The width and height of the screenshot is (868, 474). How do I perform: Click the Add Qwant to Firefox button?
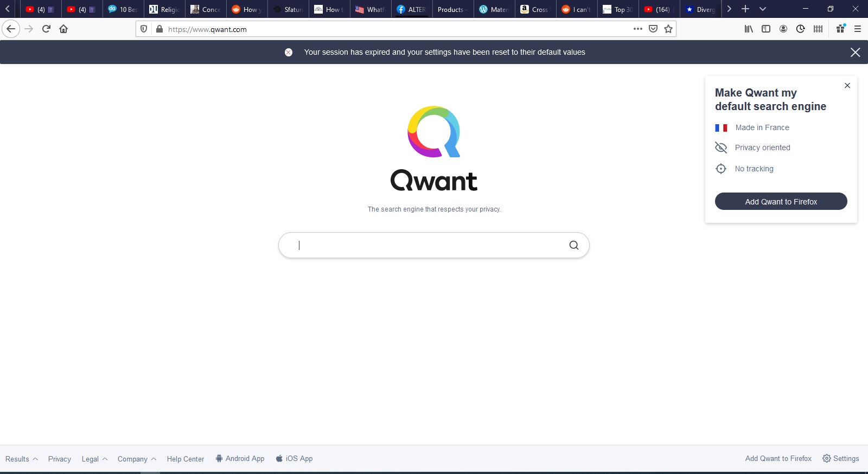point(781,201)
